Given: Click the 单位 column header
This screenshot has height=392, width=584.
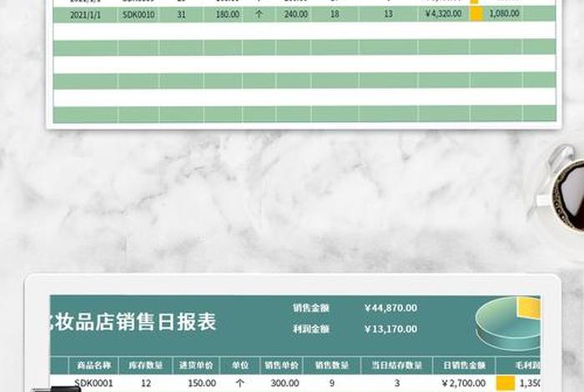Looking at the screenshot, I should (x=240, y=365).
